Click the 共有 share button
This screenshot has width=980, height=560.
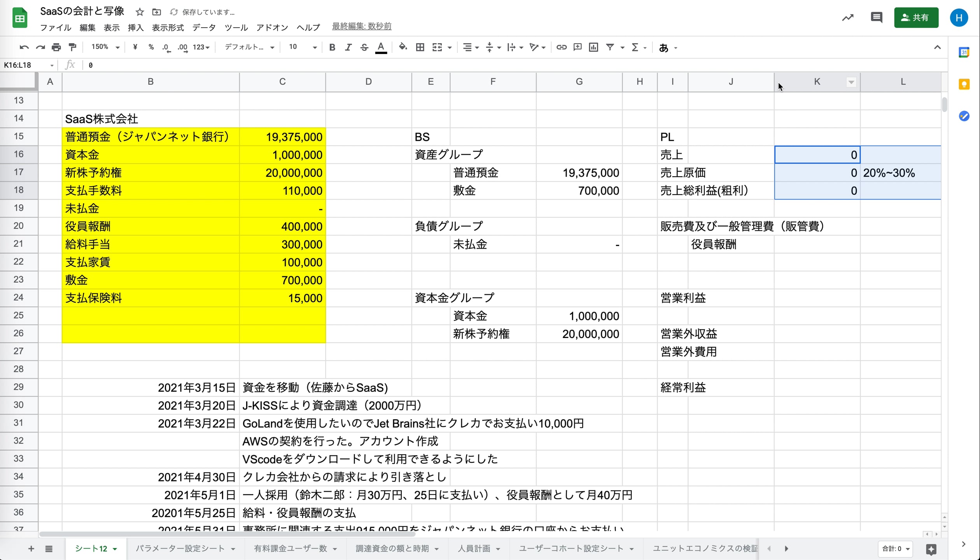[x=916, y=17]
